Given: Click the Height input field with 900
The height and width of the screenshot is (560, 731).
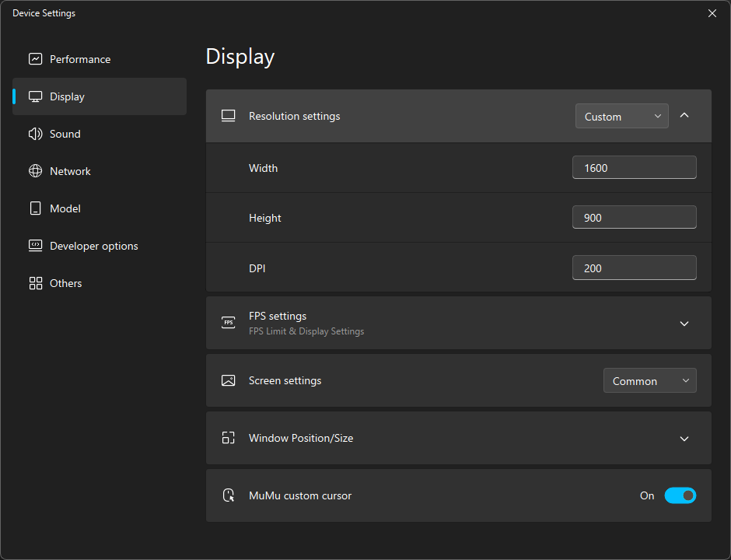Looking at the screenshot, I should pos(635,217).
